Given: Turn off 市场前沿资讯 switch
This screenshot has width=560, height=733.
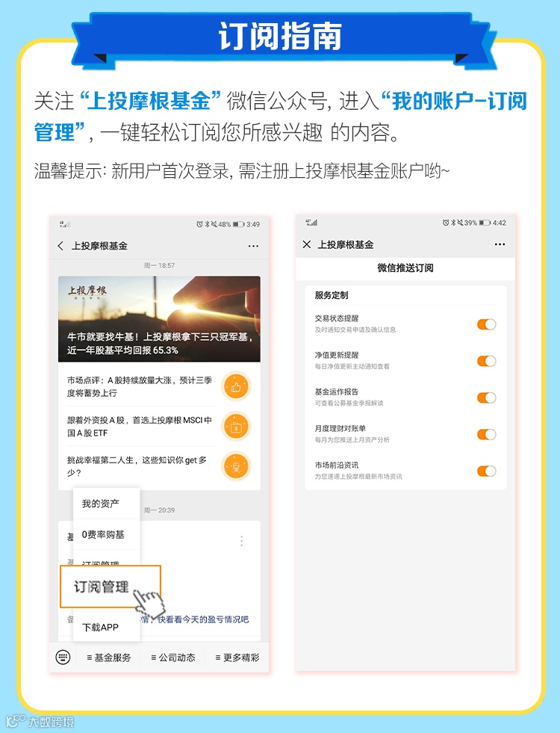Looking at the screenshot, I should coord(486,471).
